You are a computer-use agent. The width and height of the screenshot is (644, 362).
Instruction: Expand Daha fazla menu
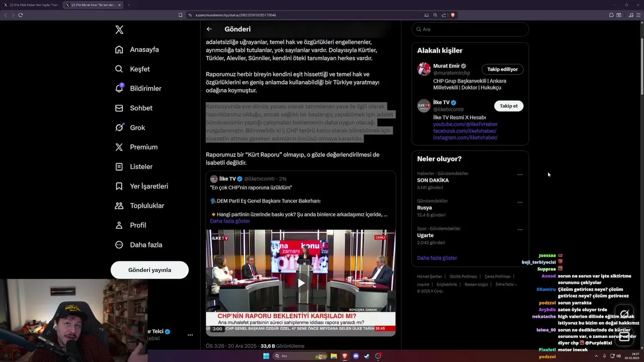138,245
